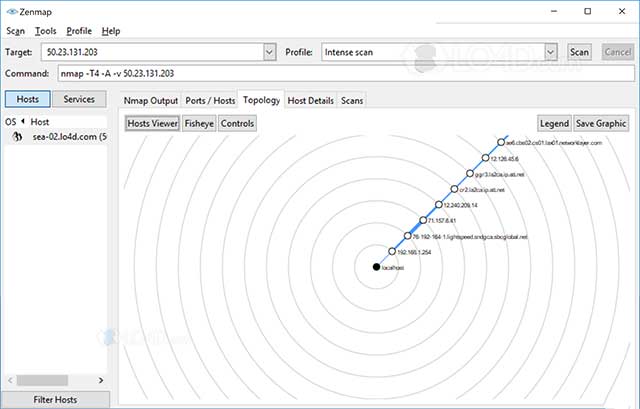
Task: Click the Save Graphic button
Action: pyautogui.click(x=601, y=123)
